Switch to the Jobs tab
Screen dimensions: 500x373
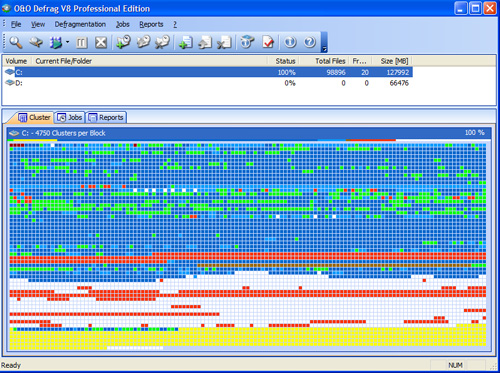coord(70,117)
